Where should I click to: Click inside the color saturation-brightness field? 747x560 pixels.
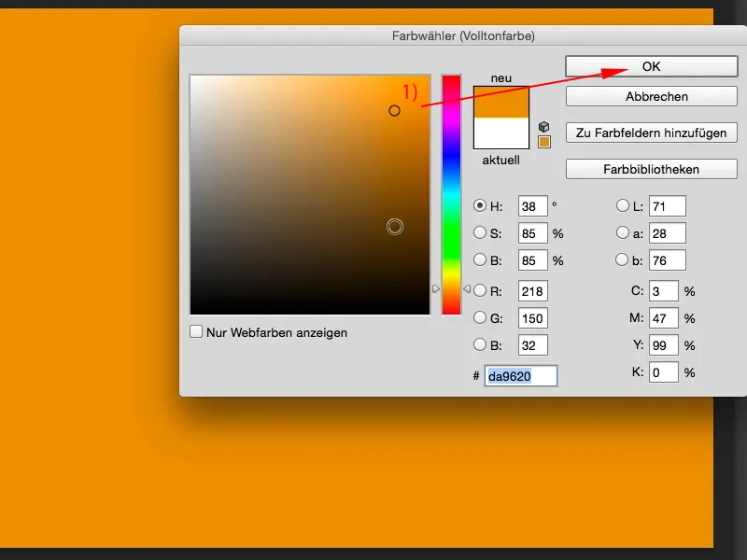[x=310, y=195]
